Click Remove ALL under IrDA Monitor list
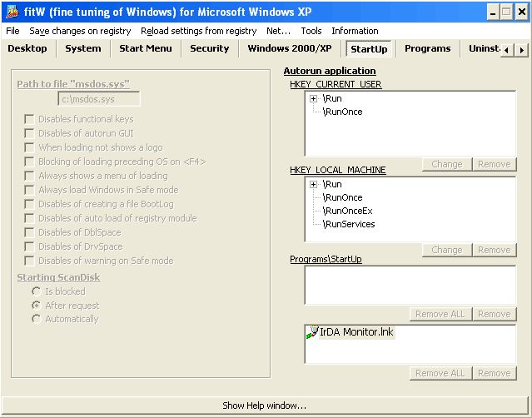Viewport: 532px width, 418px height. point(440,373)
